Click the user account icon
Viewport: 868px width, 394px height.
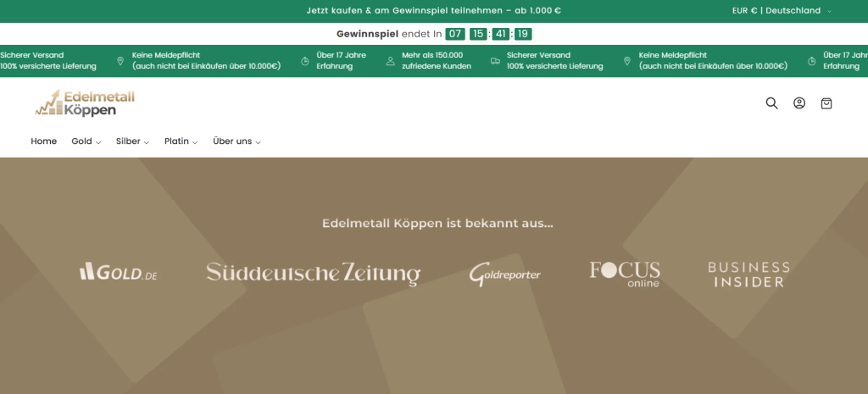click(798, 103)
